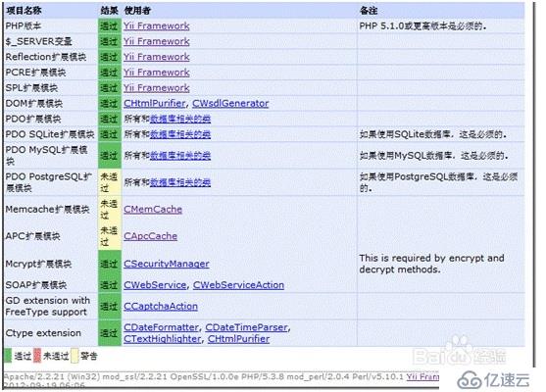Select the 使用者 column header
Viewport: 546px width, 392px height.
(137, 11)
